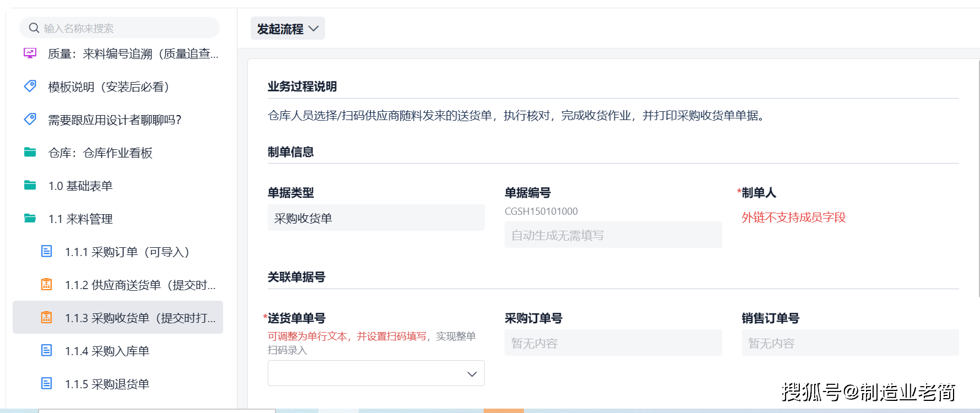
Task: Click the red 外链不支持成员字段 notice
Action: click(793, 218)
